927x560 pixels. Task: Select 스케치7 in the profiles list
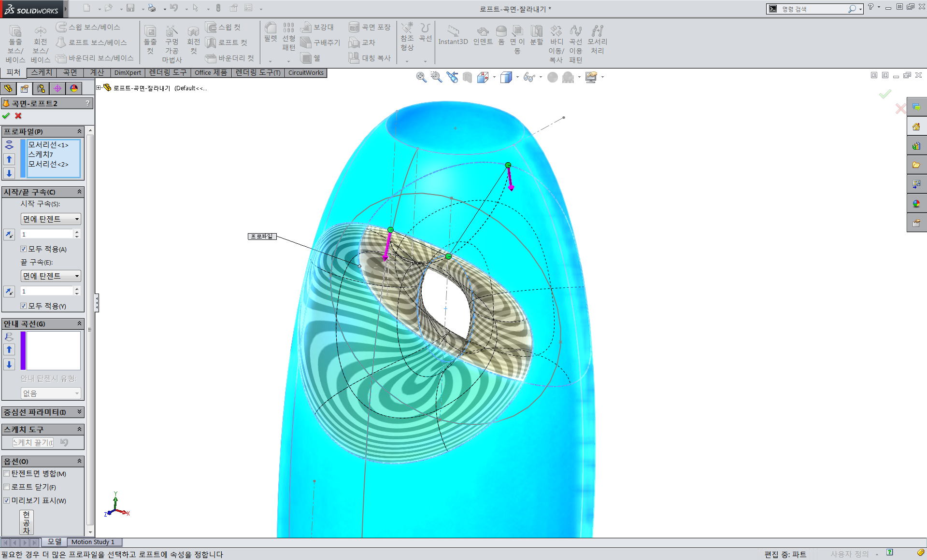(x=41, y=154)
